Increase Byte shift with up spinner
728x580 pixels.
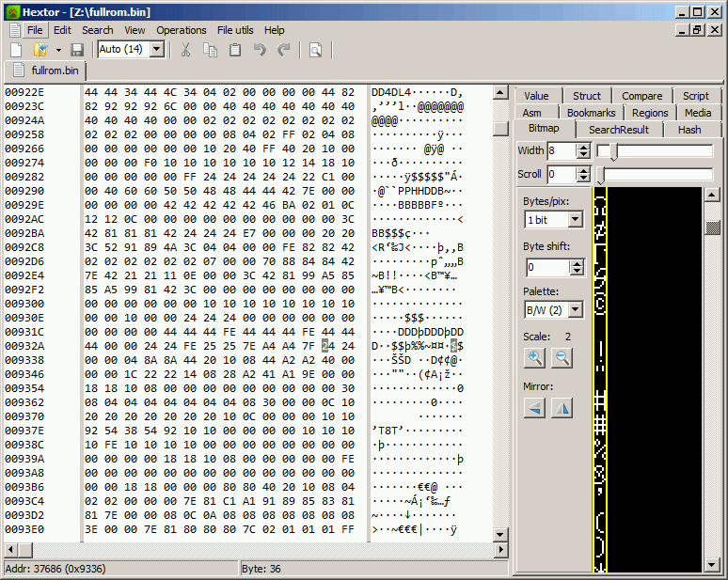577,263
